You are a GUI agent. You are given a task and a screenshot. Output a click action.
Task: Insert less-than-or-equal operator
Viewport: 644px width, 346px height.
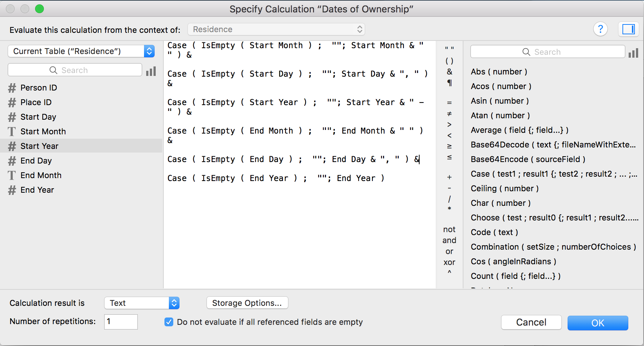pos(450,157)
